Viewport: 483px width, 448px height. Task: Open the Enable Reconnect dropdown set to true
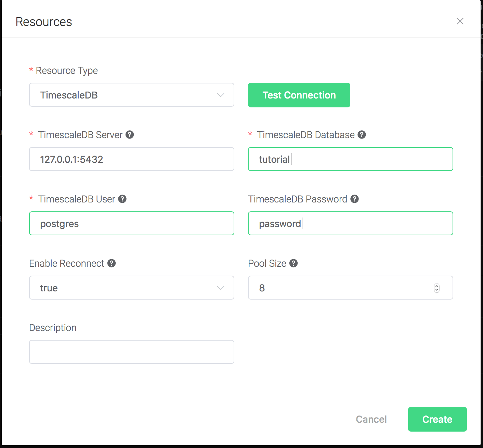pyautogui.click(x=131, y=288)
